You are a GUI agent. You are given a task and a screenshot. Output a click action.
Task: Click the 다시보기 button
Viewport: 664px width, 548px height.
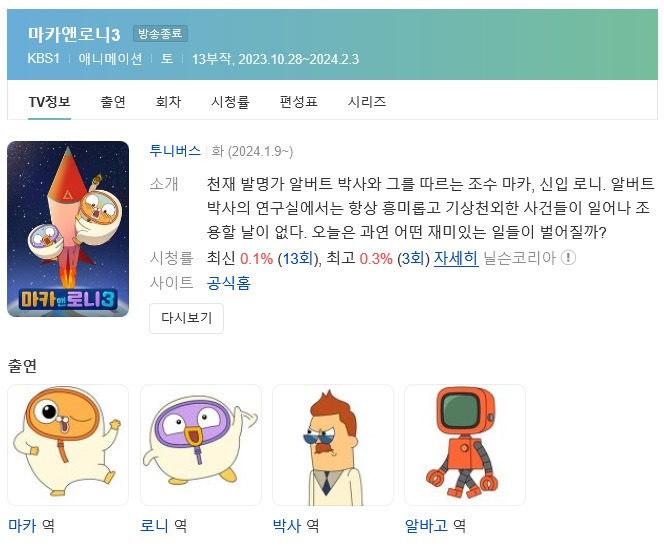(186, 318)
